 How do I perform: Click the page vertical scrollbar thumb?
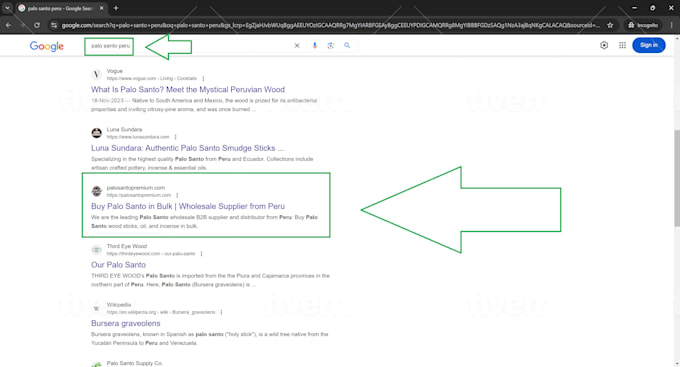point(677,178)
